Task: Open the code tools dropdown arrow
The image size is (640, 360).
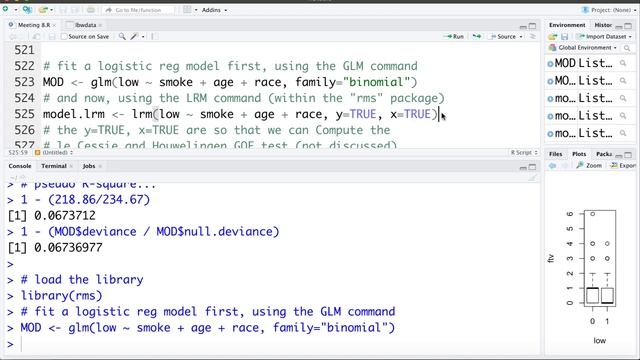Action: [x=143, y=37]
